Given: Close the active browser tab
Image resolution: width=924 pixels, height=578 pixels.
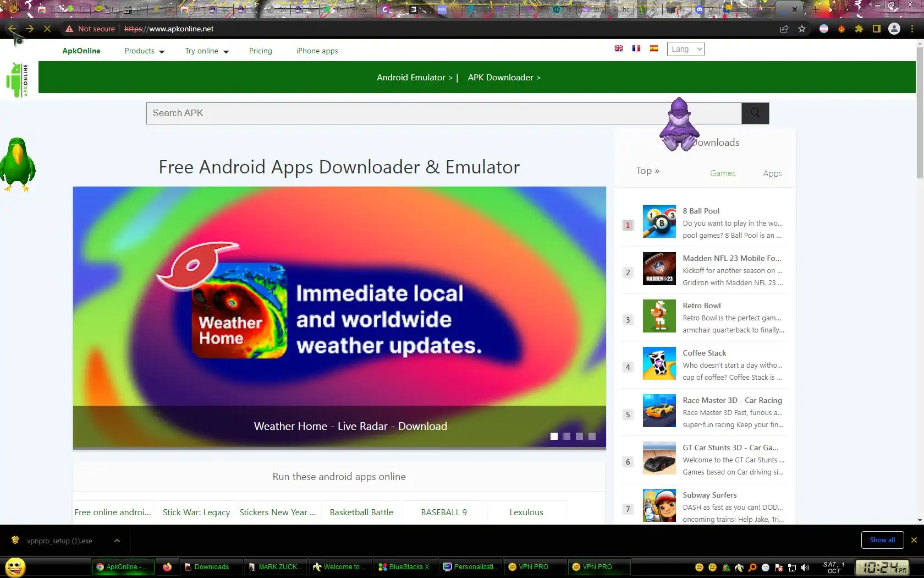Looking at the screenshot, I should [795, 9].
